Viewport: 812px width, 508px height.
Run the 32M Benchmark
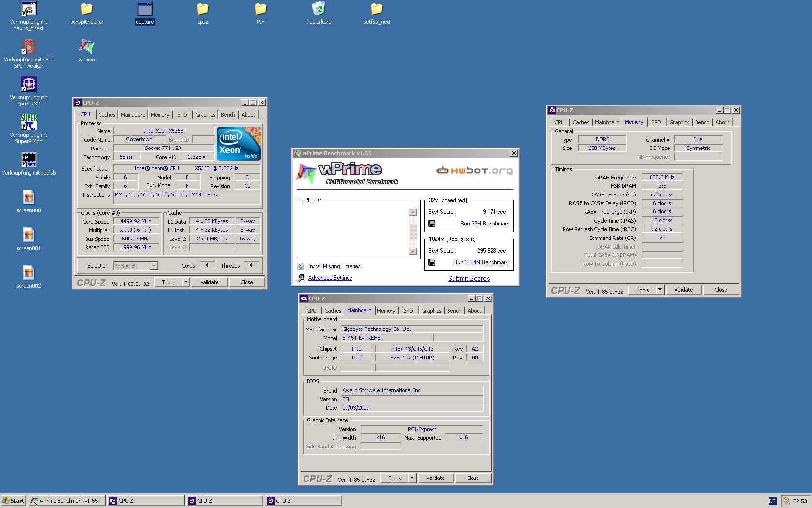point(484,224)
